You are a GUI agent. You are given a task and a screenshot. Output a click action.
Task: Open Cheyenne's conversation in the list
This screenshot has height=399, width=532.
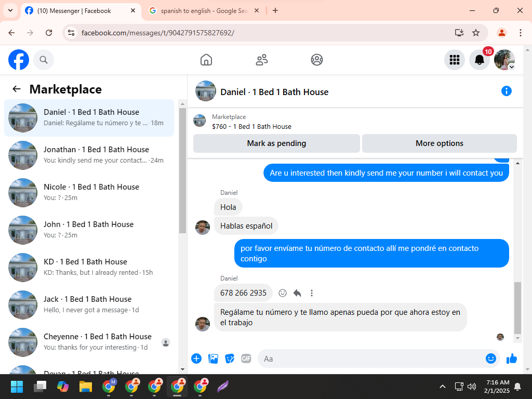pos(89,342)
